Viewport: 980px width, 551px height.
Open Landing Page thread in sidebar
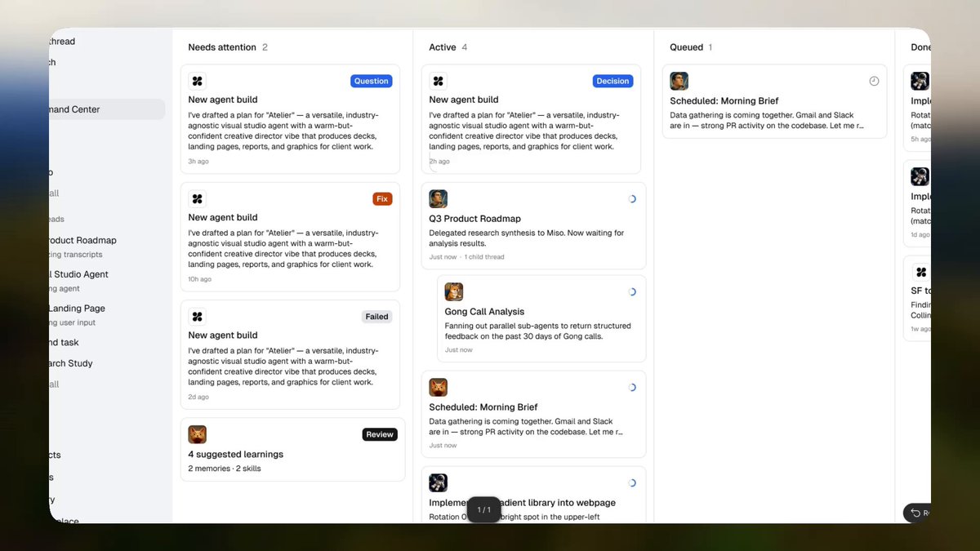[x=77, y=309]
